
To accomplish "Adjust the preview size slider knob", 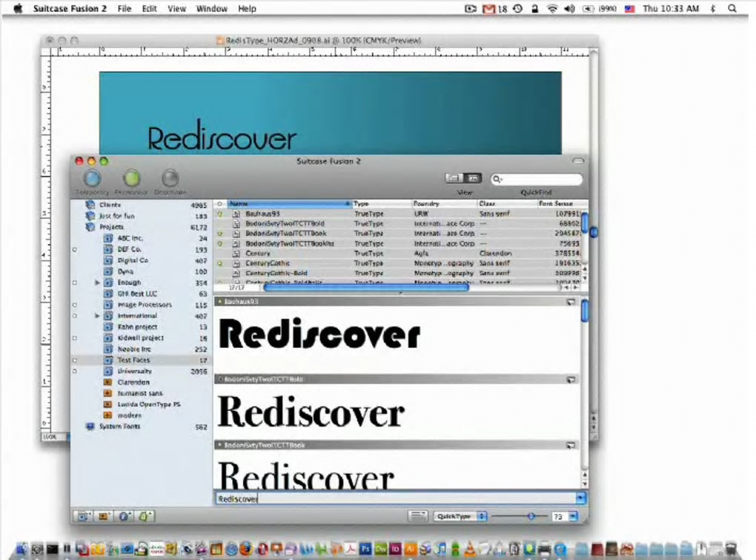I will (531, 516).
